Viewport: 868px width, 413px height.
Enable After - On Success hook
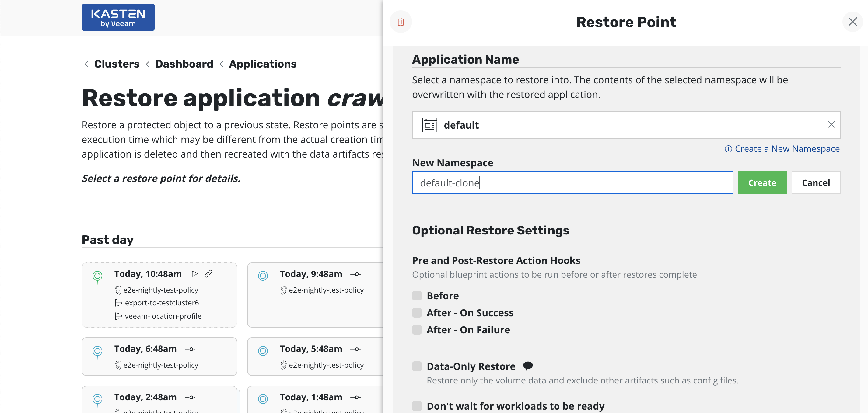[x=416, y=312]
